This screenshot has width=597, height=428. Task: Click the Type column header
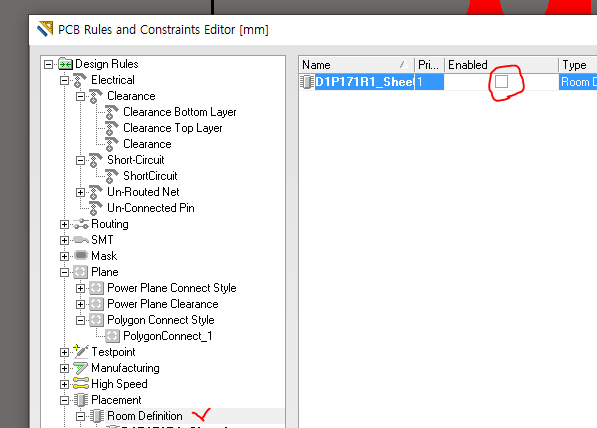(578, 65)
